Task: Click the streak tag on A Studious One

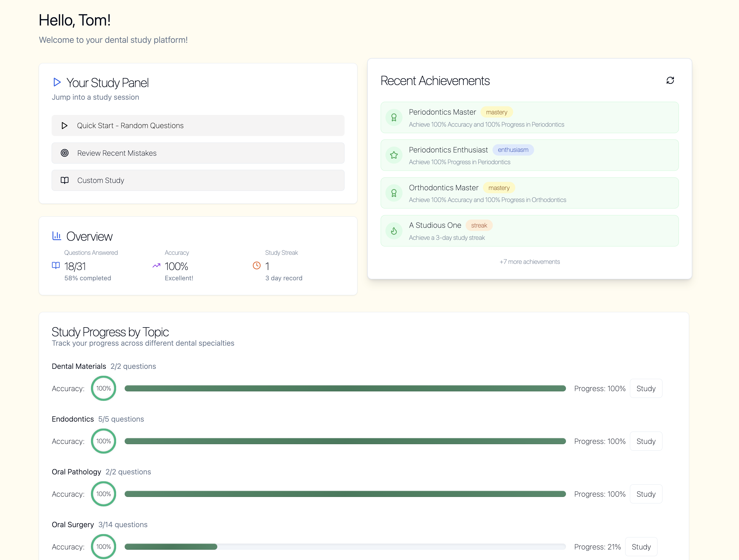Action: pyautogui.click(x=479, y=225)
